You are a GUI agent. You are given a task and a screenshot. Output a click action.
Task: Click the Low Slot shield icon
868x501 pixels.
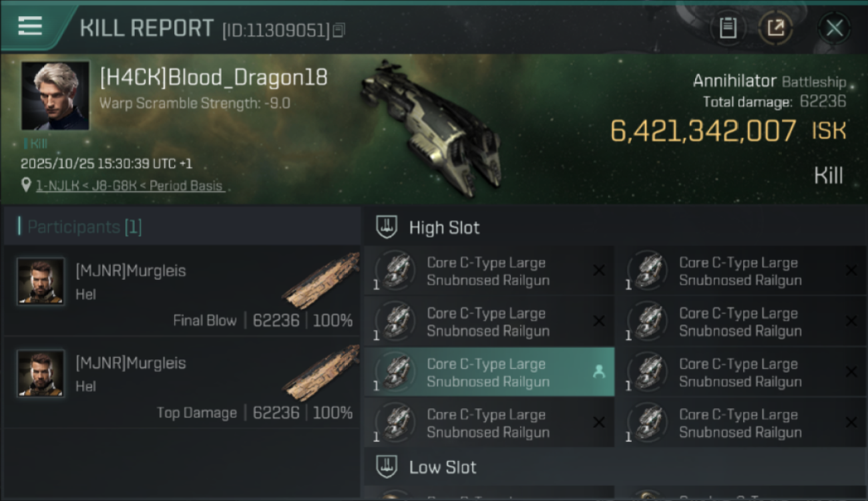click(386, 467)
